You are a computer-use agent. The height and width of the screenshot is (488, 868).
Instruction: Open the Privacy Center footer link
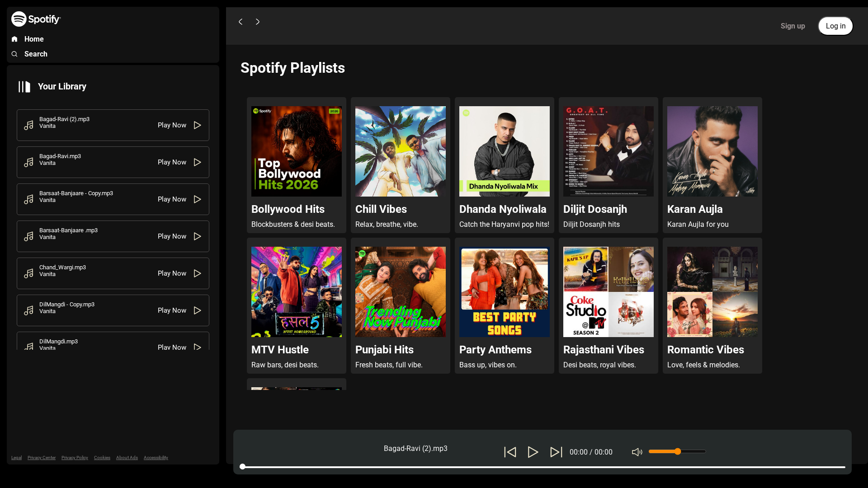(x=42, y=458)
